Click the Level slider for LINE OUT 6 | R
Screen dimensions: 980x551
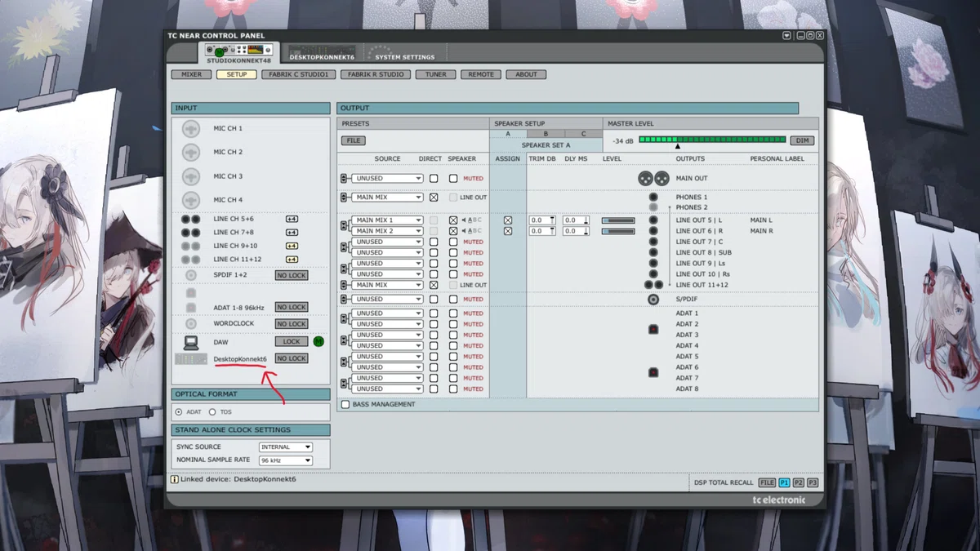[x=618, y=231]
